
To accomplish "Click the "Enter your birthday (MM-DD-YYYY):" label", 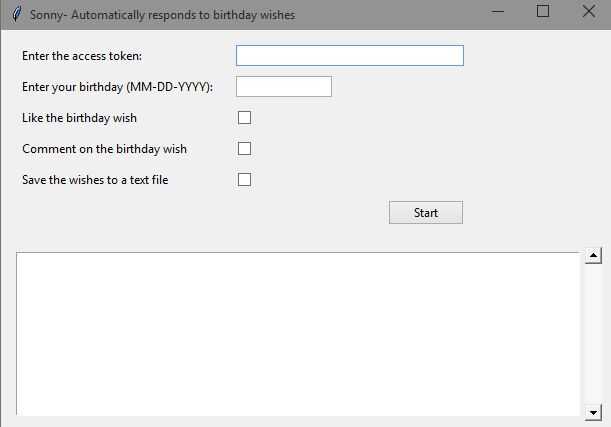I will click(x=117, y=87).
